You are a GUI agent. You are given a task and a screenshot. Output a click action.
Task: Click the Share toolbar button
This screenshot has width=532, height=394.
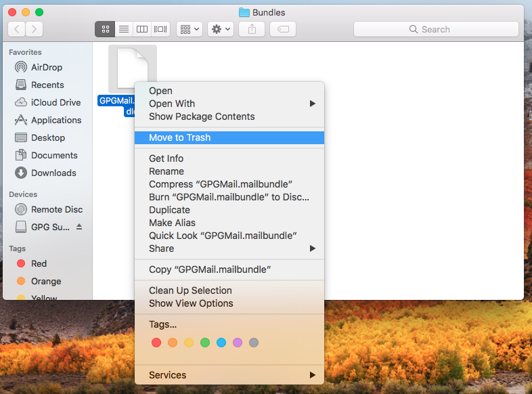coord(252,29)
